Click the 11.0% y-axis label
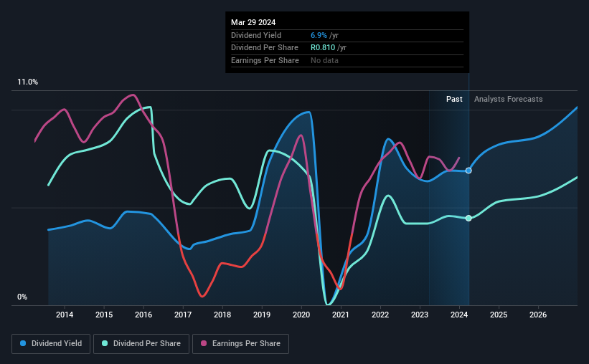 tap(27, 82)
